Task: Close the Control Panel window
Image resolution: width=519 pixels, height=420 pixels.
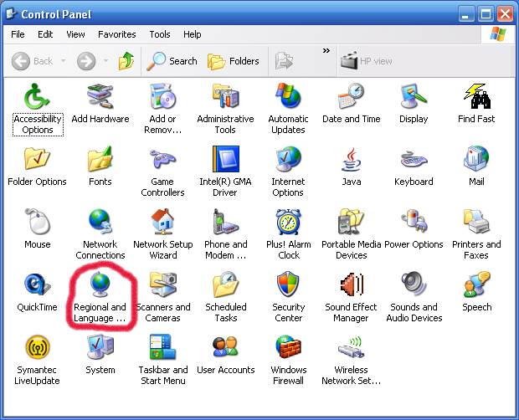Action: tap(505, 14)
